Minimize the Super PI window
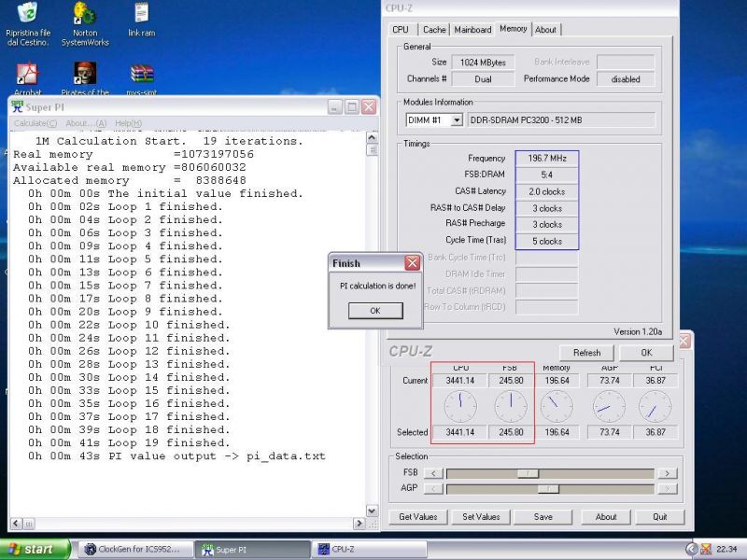The width and height of the screenshot is (747, 560). [335, 106]
